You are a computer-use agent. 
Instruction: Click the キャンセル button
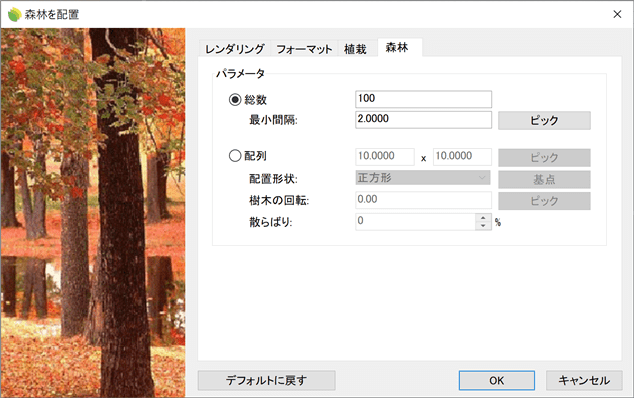(584, 381)
